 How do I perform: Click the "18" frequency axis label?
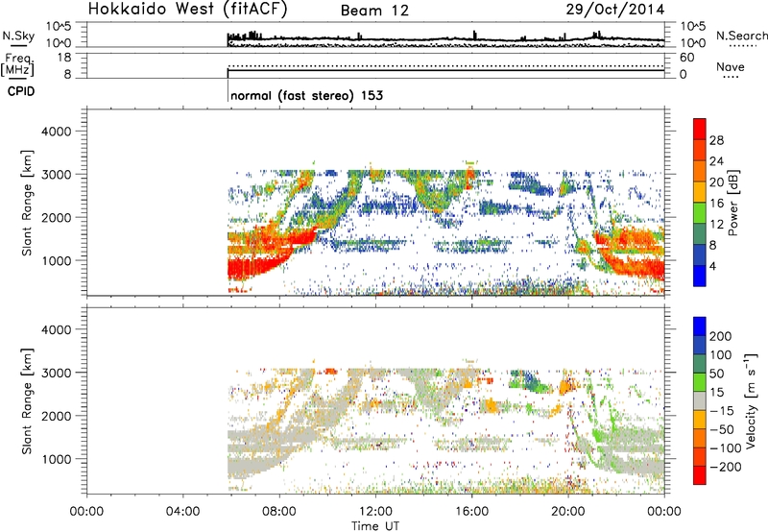click(x=64, y=58)
